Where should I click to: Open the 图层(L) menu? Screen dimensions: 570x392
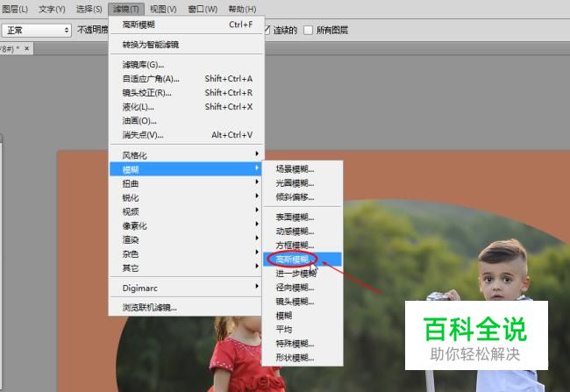(15, 9)
